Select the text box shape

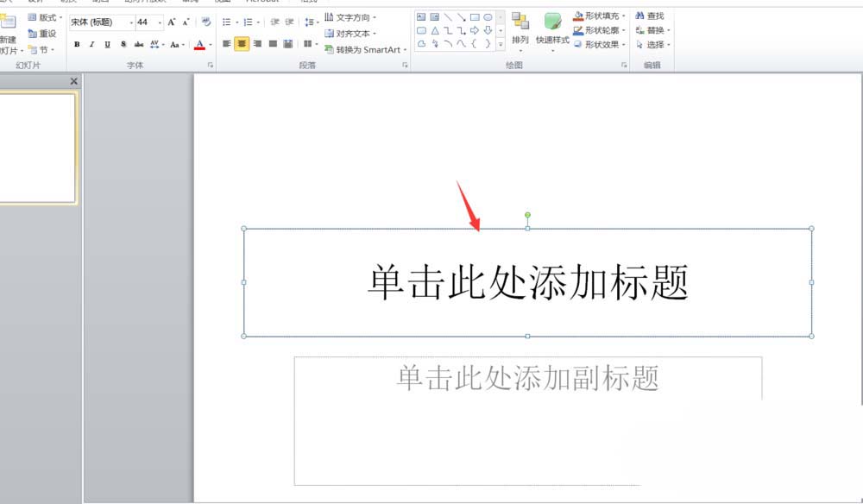click(x=421, y=17)
